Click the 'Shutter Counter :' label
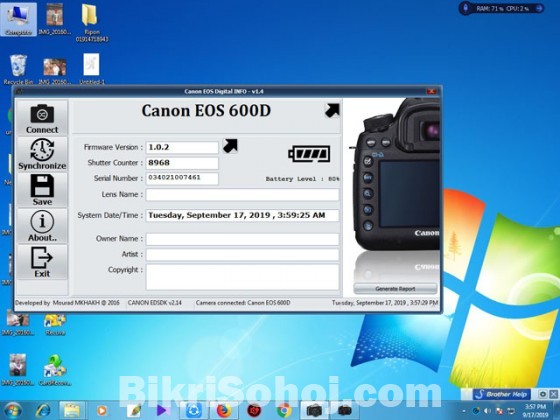 [115, 163]
